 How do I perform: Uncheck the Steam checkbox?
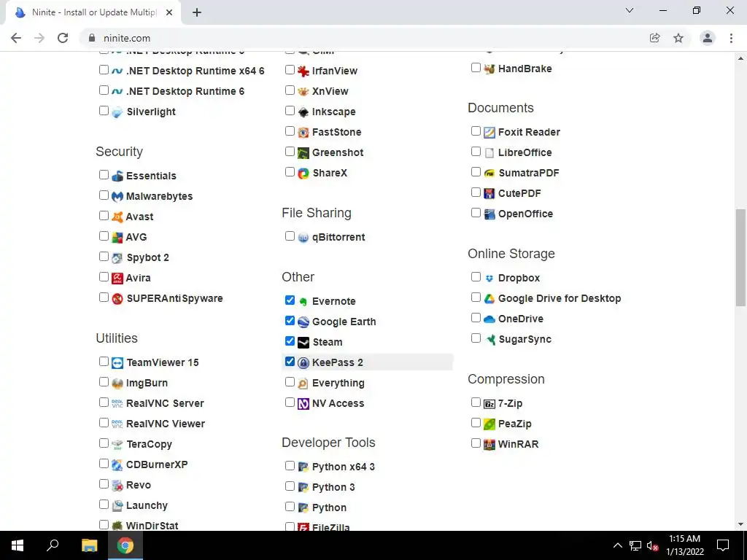pyautogui.click(x=290, y=341)
